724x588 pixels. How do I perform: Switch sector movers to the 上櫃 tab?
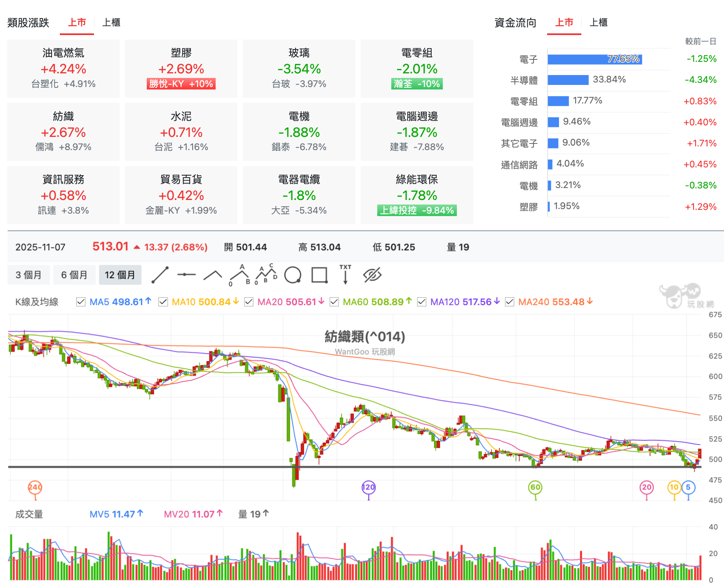coord(111,23)
